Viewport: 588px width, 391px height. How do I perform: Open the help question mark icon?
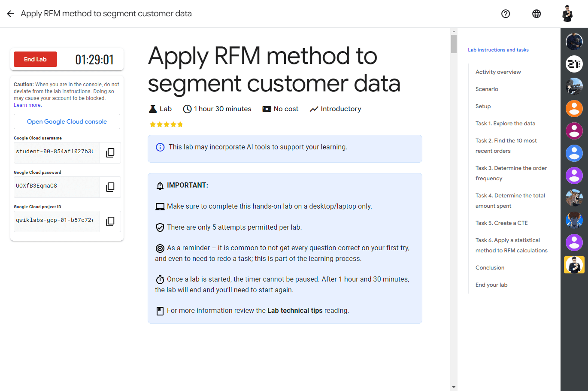(x=506, y=14)
